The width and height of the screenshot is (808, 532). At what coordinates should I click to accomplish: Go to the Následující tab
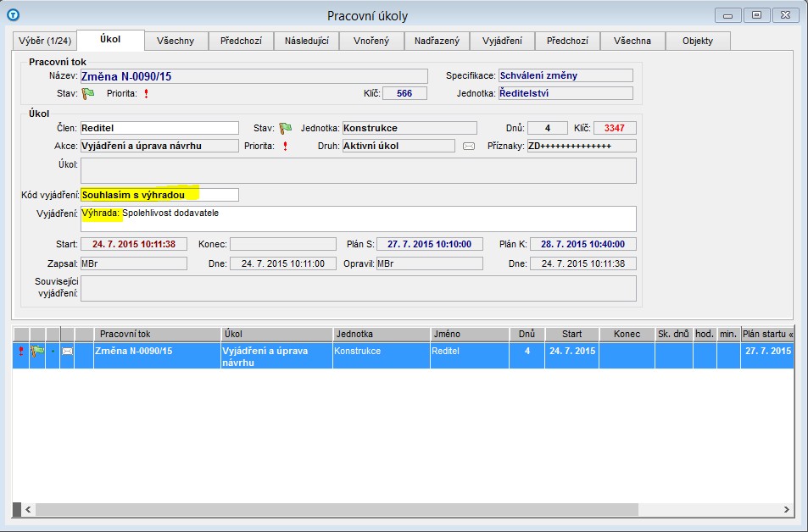pyautogui.click(x=307, y=41)
